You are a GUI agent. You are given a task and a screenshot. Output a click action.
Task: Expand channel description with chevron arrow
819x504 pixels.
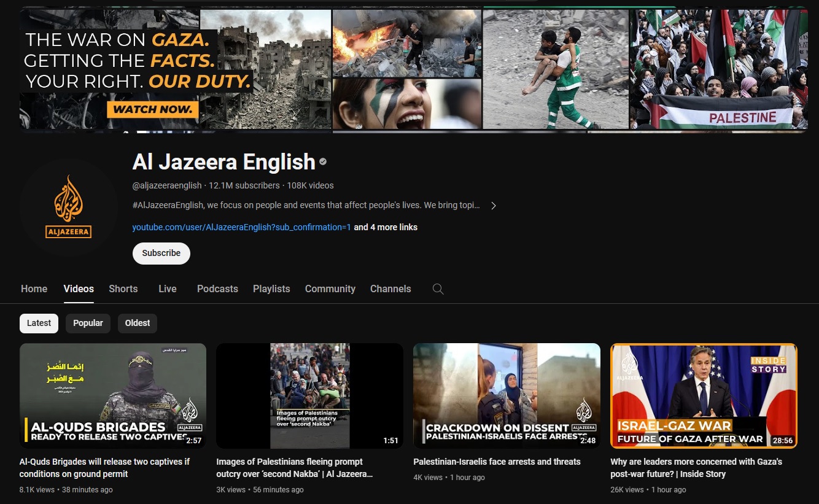(493, 205)
